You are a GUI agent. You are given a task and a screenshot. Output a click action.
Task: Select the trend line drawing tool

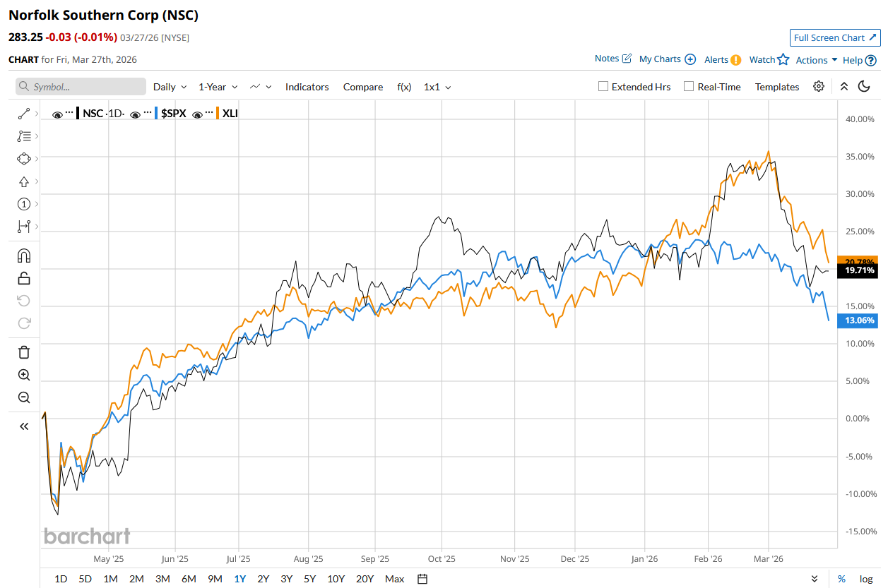24,113
